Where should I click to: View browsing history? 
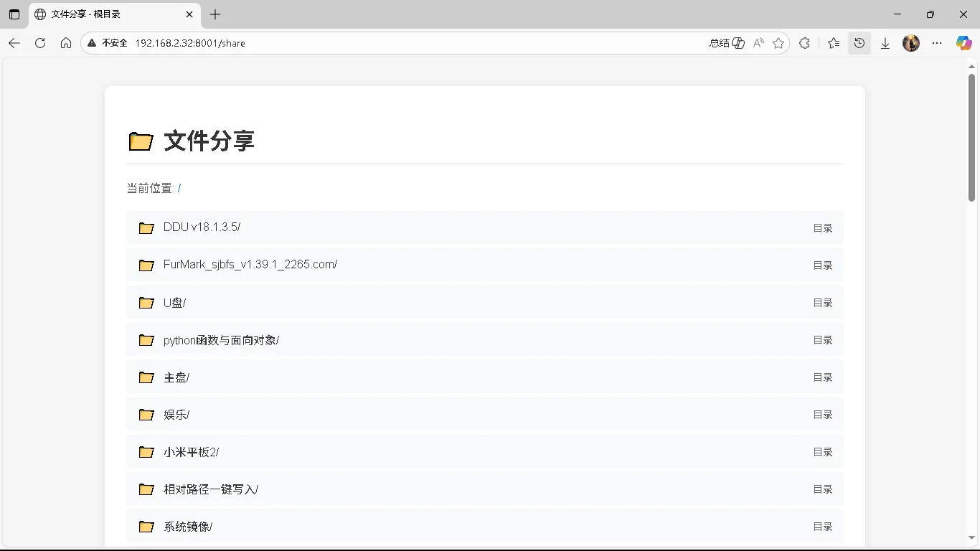tap(859, 43)
